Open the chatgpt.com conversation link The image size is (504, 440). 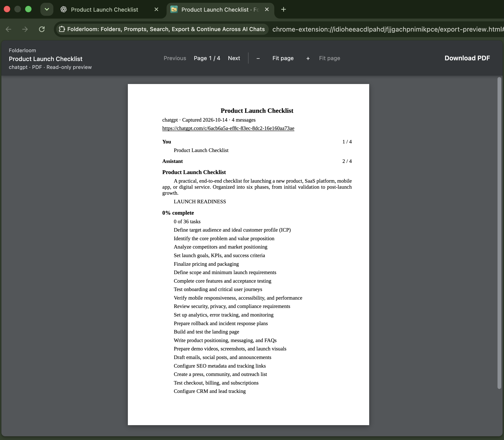228,128
